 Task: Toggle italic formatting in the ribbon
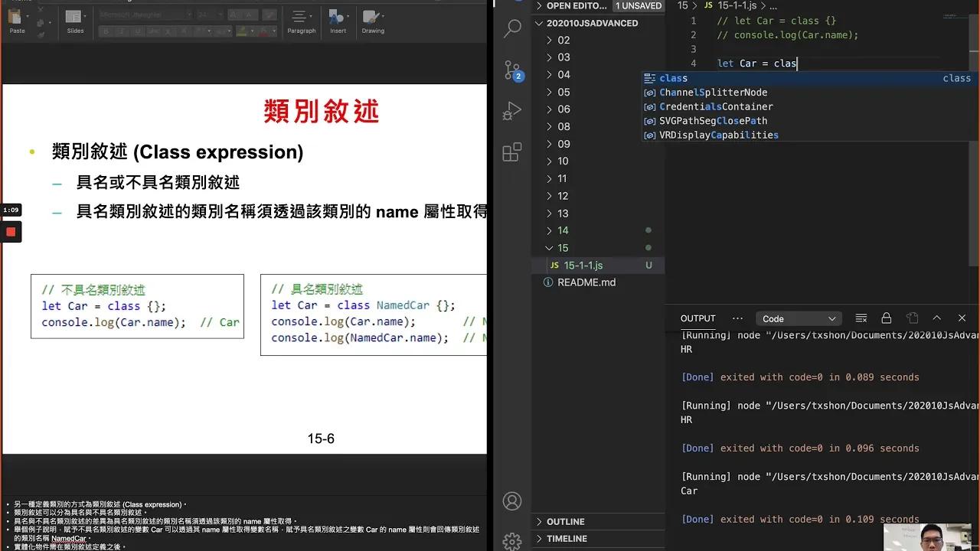click(121, 31)
